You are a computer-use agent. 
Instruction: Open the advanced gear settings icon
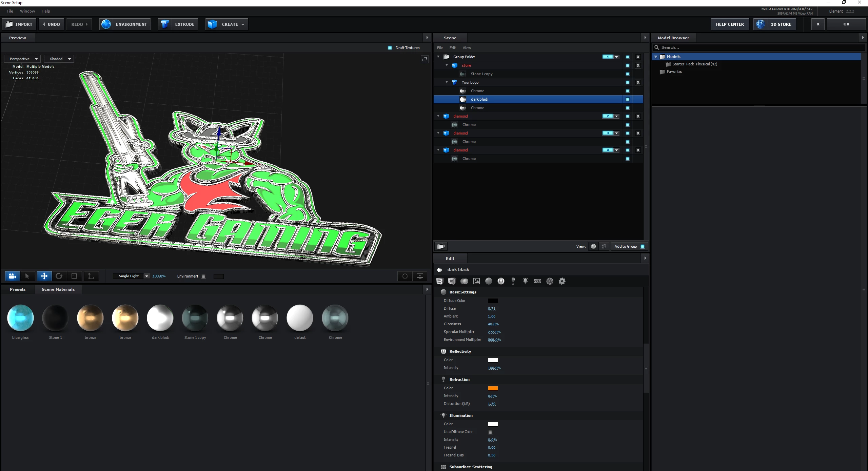[x=562, y=281]
